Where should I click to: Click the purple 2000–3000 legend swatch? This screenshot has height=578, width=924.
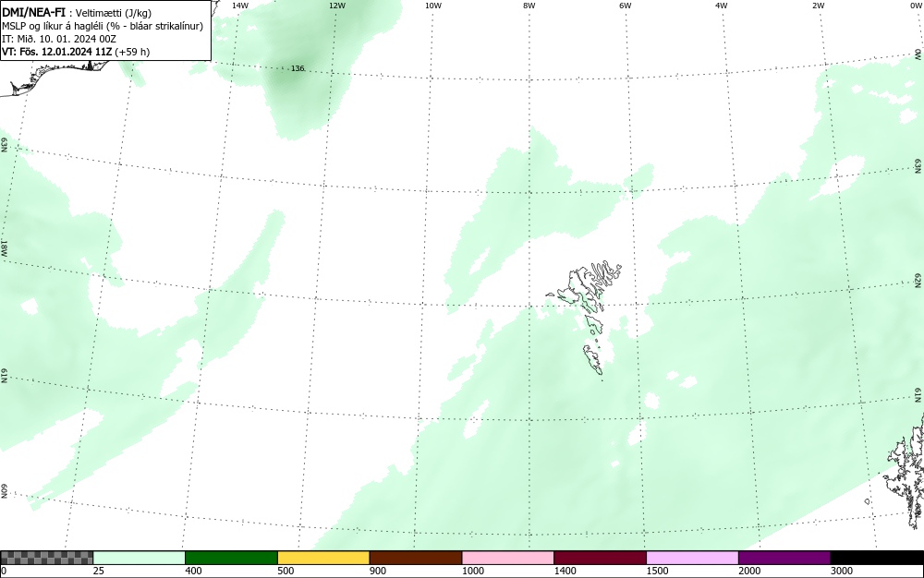(784, 558)
